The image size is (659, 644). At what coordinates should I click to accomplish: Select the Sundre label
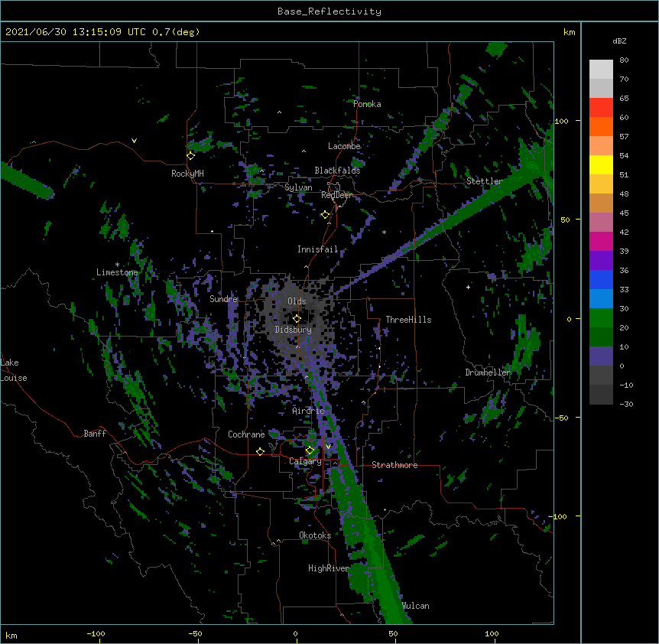coord(223,299)
